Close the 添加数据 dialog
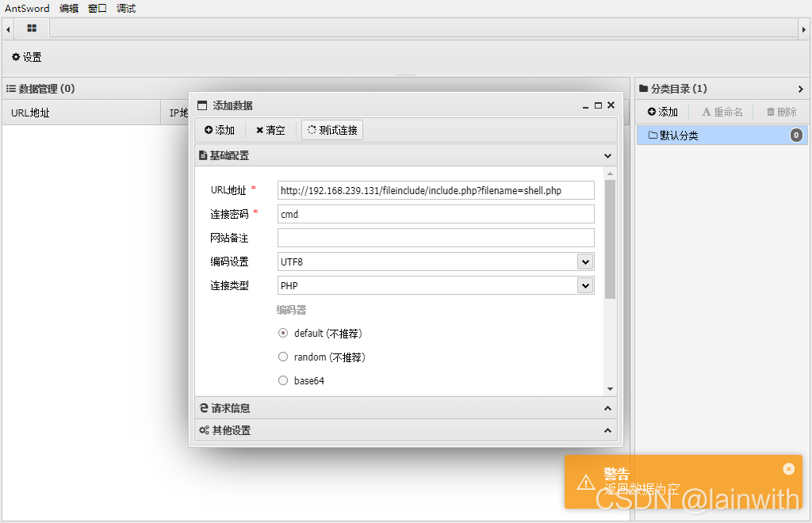This screenshot has width=812, height=523. coord(611,105)
